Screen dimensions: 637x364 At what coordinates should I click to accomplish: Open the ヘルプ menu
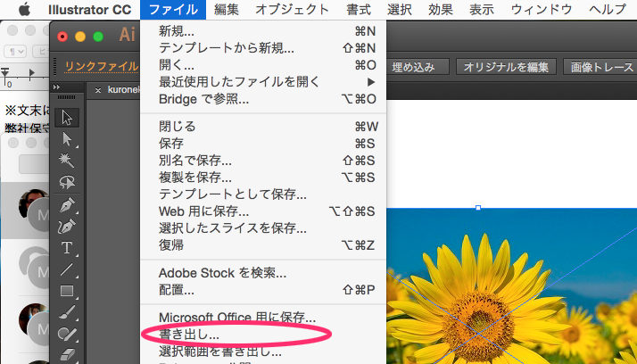tap(608, 9)
